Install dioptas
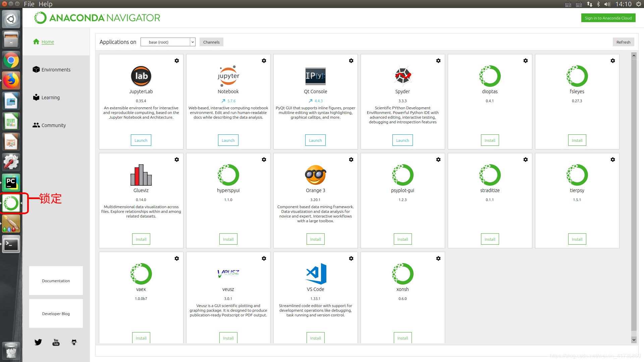 pos(490,140)
